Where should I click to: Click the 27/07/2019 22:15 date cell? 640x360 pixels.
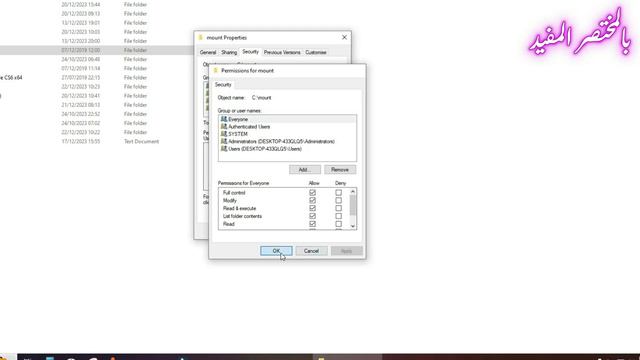pos(80,78)
